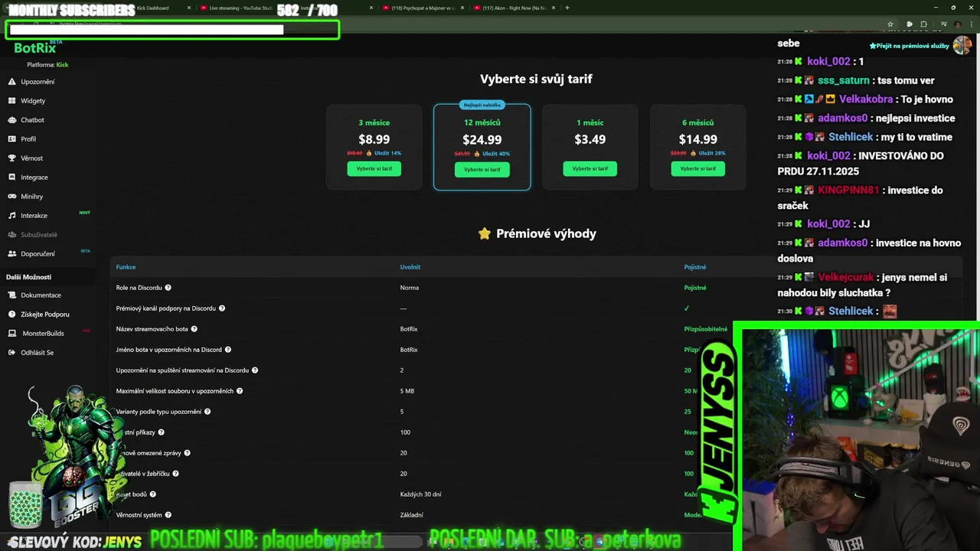Close the Akon - Right Now tab
The width and height of the screenshot is (980, 551).
(554, 8)
